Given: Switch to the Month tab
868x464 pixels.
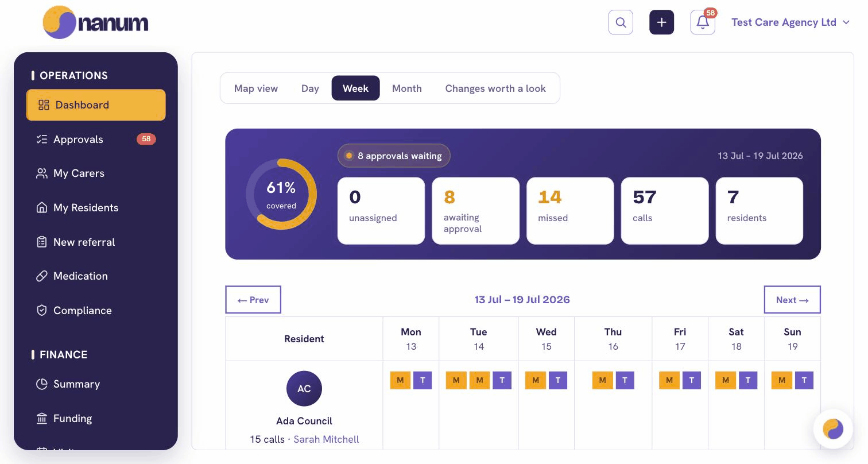Looking at the screenshot, I should [x=407, y=88].
